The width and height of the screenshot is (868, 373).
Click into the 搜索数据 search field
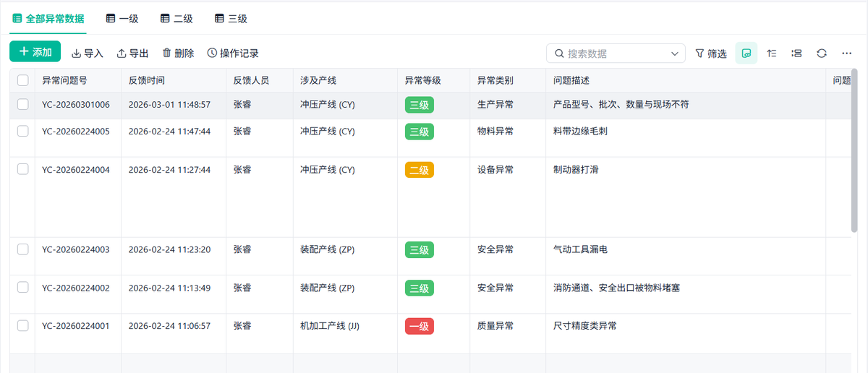[x=615, y=53]
